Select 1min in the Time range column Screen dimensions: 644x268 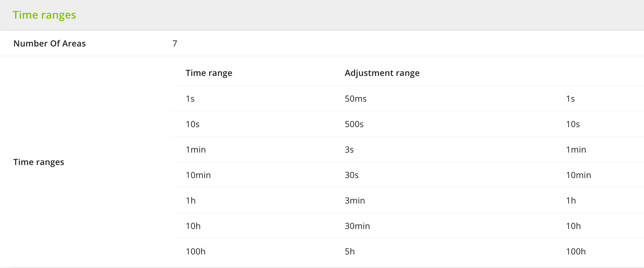click(x=196, y=150)
